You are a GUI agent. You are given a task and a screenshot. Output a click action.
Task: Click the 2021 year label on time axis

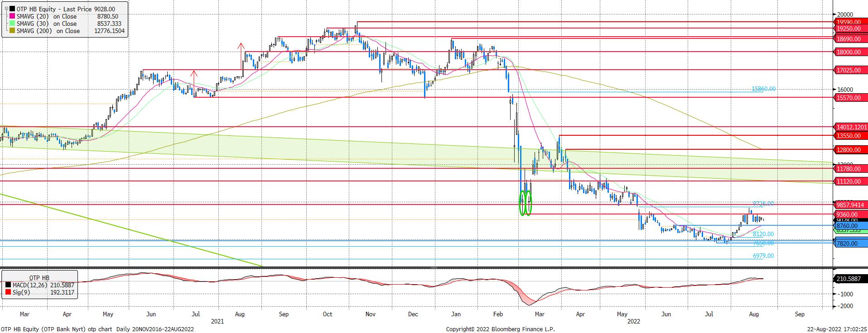pos(217,321)
